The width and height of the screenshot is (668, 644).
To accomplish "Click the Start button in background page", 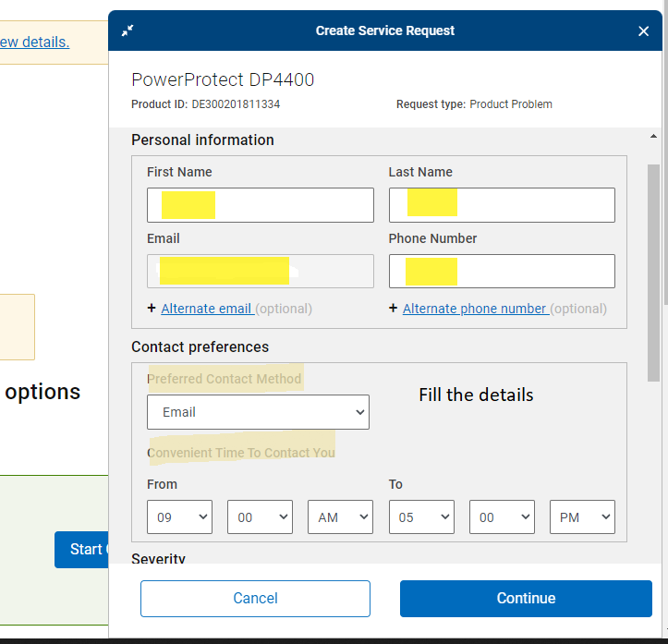I will tap(81, 550).
